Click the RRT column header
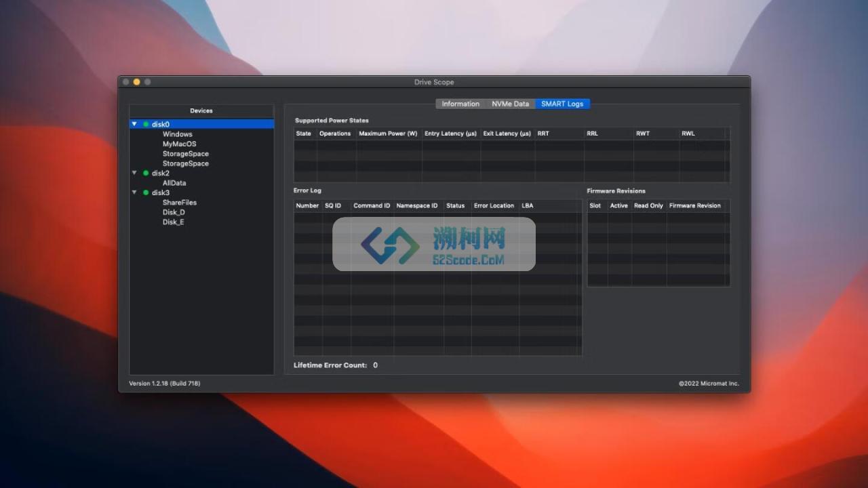 559,134
